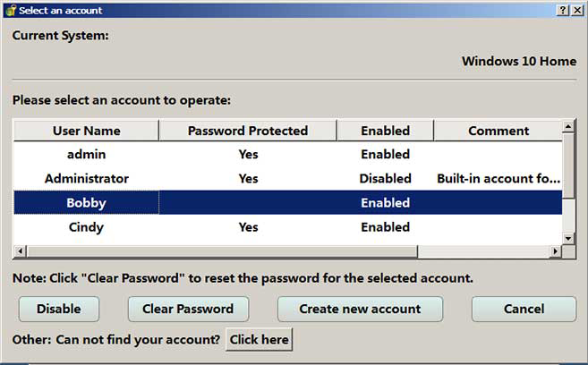588x365 pixels.
Task: Select the Administrator account row
Action: (86, 178)
